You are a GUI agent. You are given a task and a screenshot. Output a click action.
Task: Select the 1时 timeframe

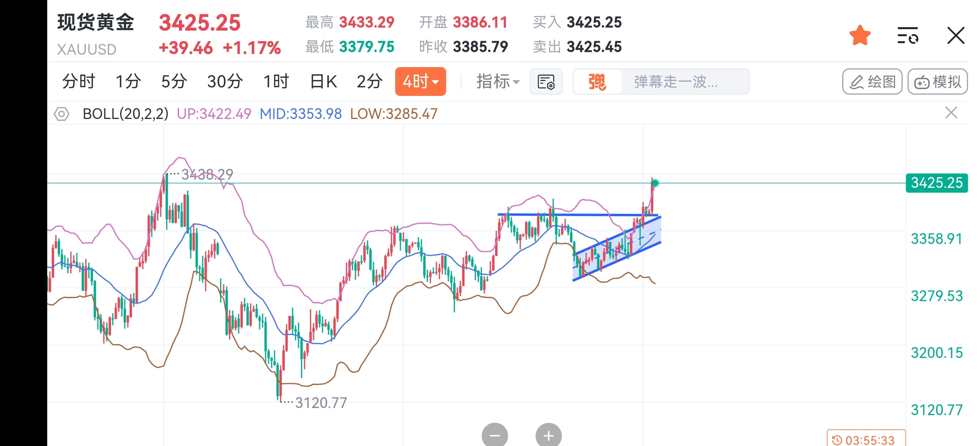pos(276,81)
